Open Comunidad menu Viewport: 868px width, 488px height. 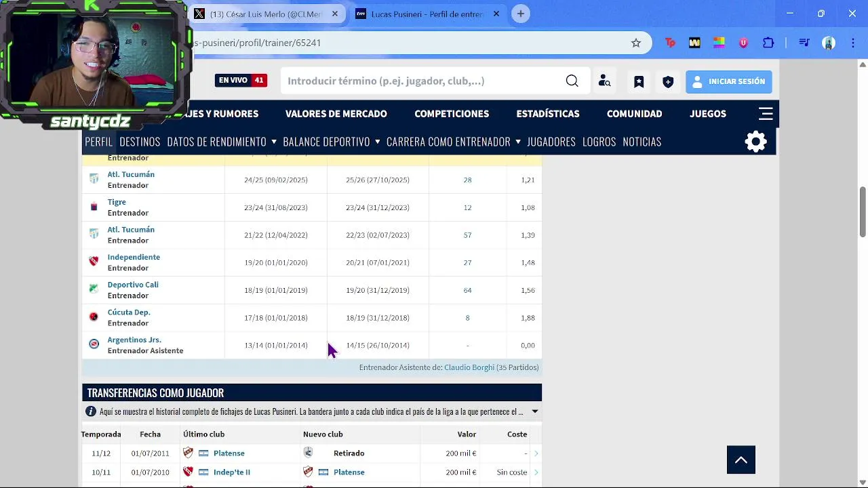coord(635,114)
